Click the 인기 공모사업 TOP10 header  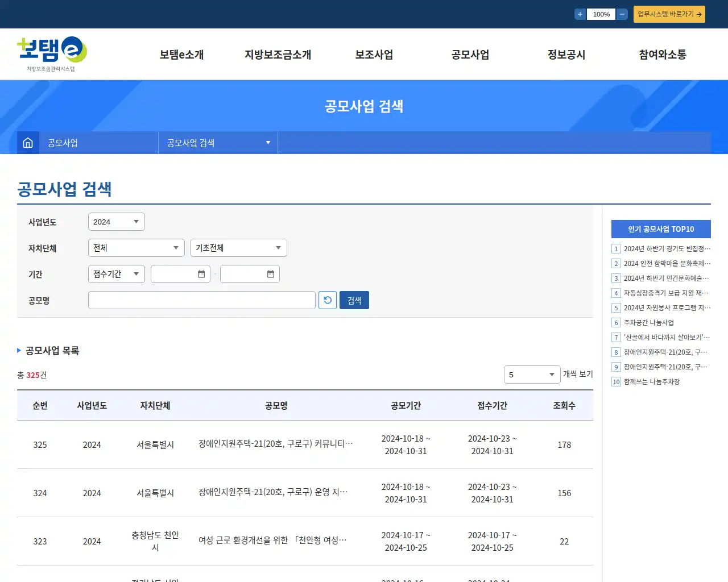661,229
